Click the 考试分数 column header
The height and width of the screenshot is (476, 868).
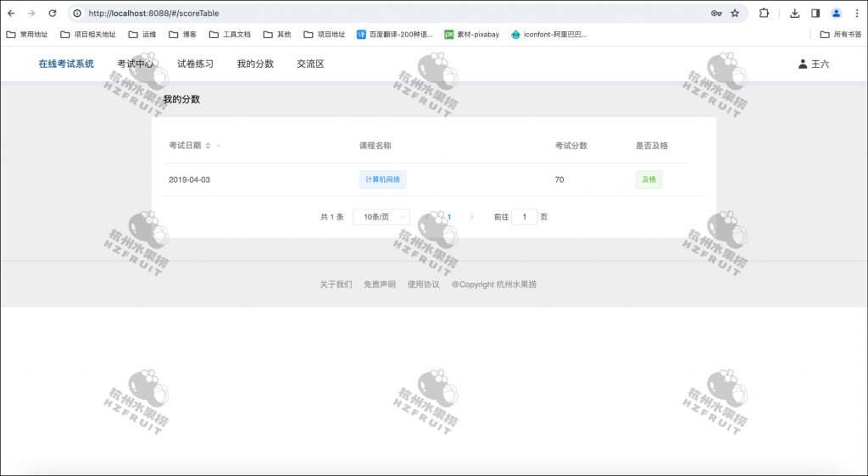click(x=571, y=146)
